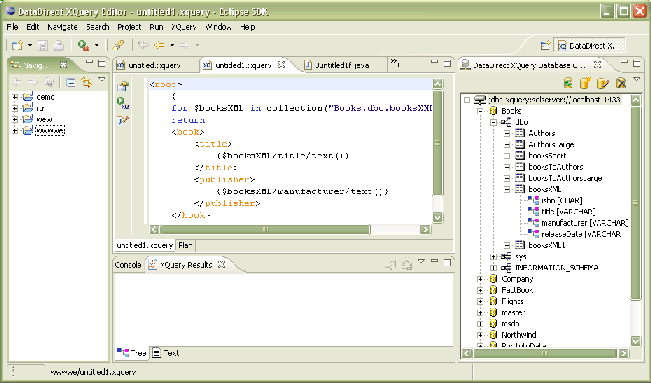This screenshot has width=651, height=383.
Task: Open the Project menu
Action: tap(129, 27)
